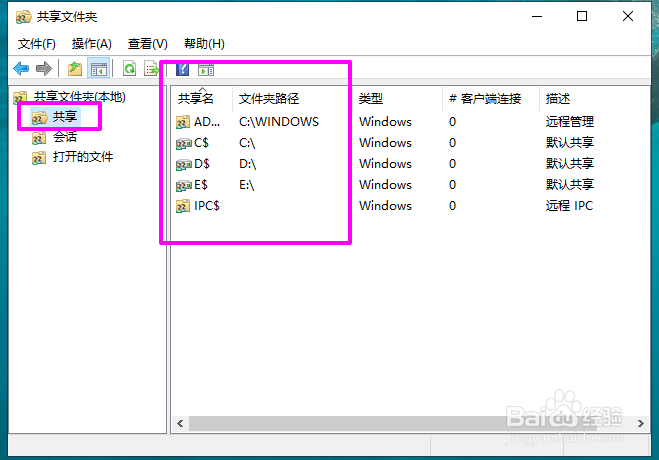Click the E:\ folder path cell
659x460 pixels.
tap(247, 184)
